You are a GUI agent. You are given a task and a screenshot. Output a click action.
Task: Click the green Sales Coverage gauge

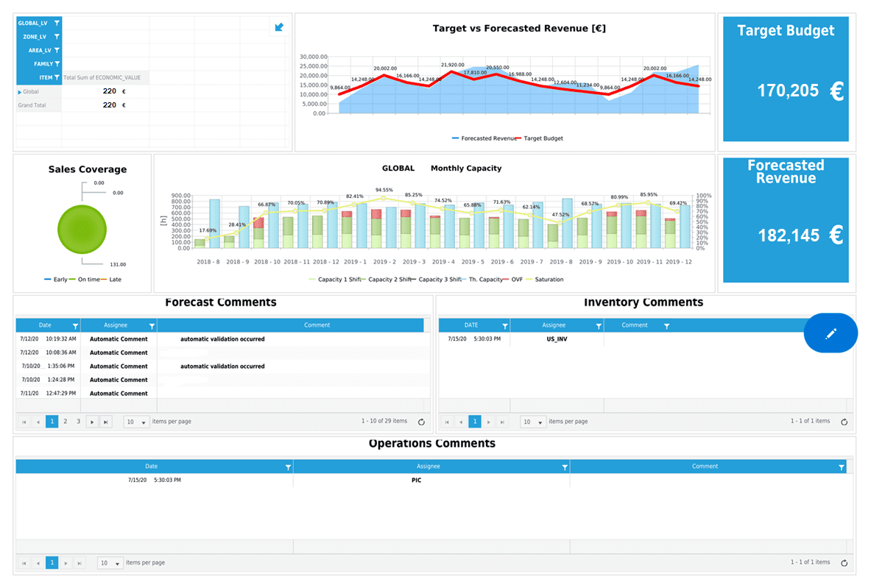coord(81,229)
